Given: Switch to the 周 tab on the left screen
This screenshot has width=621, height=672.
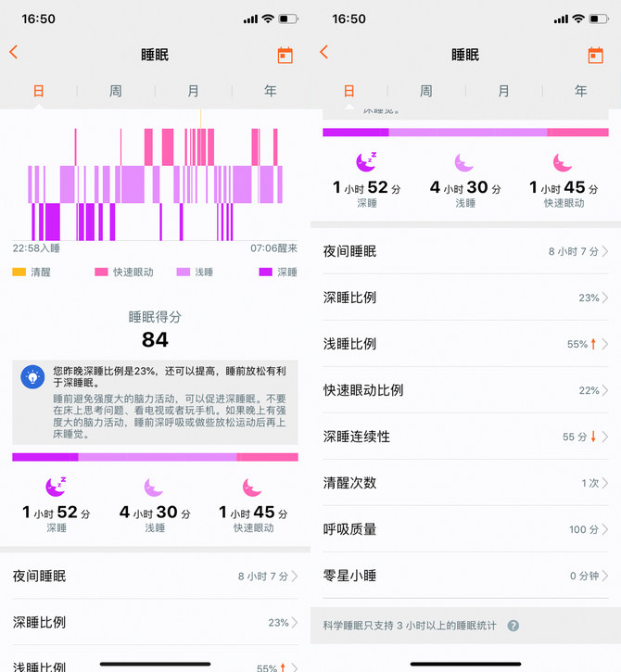Looking at the screenshot, I should [x=116, y=91].
